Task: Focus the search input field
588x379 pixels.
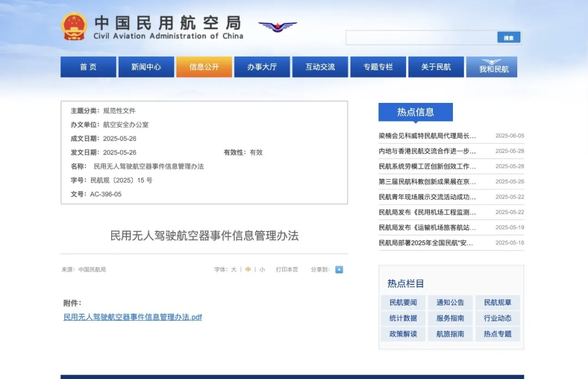Action: click(x=421, y=38)
